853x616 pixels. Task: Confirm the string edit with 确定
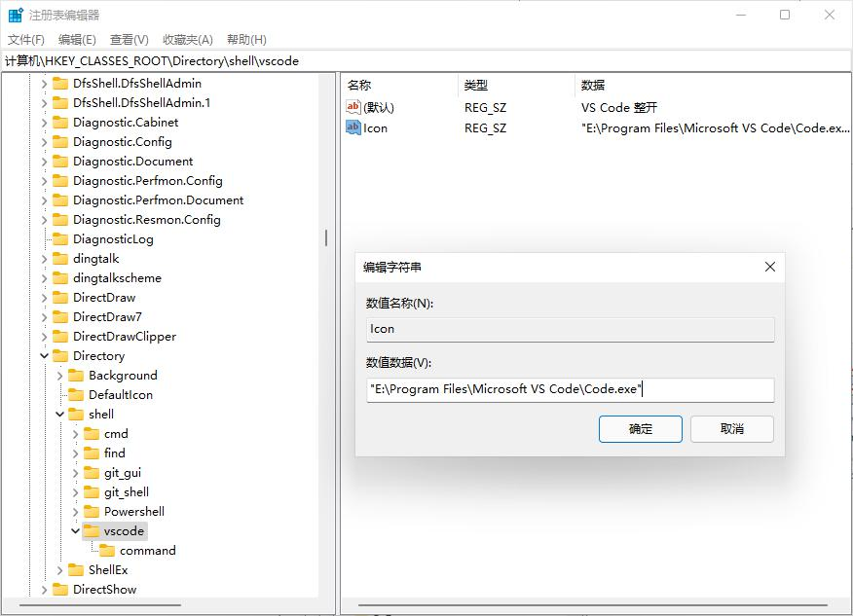(641, 429)
